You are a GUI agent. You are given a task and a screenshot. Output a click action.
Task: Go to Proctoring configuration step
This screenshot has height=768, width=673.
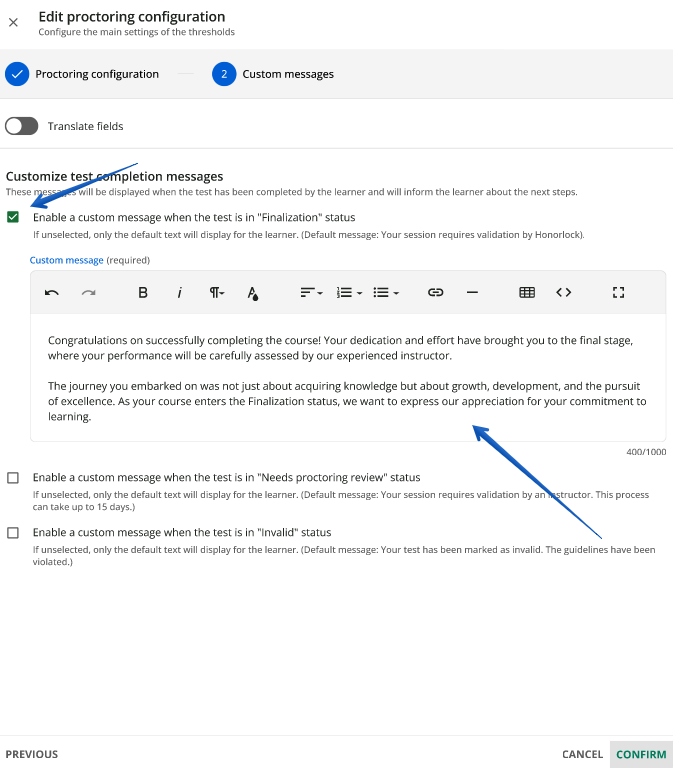(x=82, y=74)
